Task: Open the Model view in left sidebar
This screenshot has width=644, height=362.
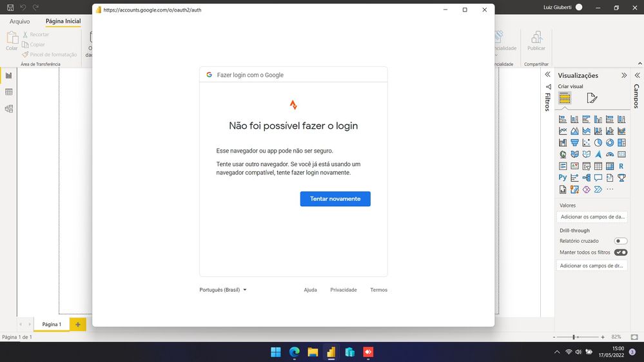Action: 8,109
